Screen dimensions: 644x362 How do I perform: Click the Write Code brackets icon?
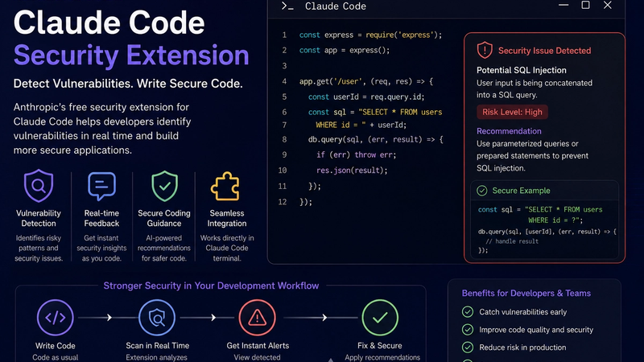click(x=55, y=318)
